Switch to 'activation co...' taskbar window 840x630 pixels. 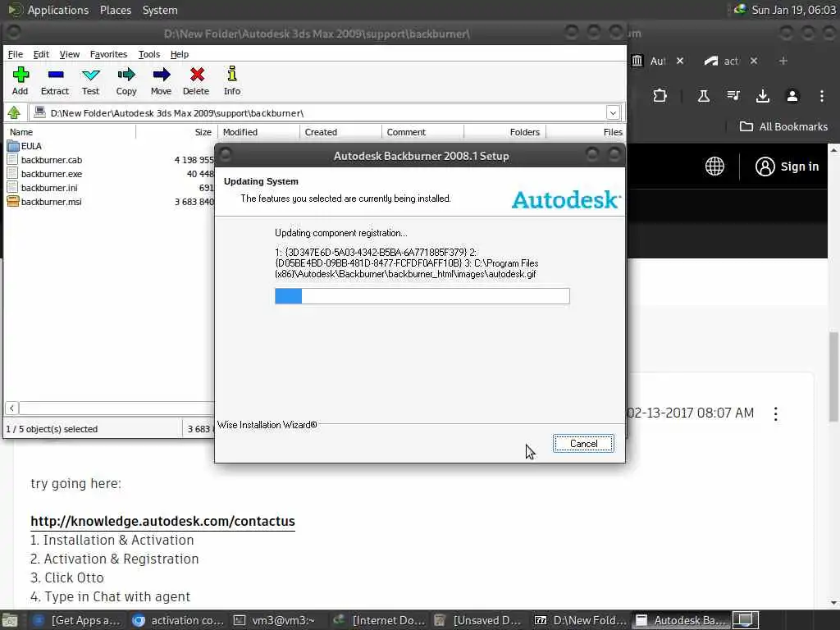(178, 620)
